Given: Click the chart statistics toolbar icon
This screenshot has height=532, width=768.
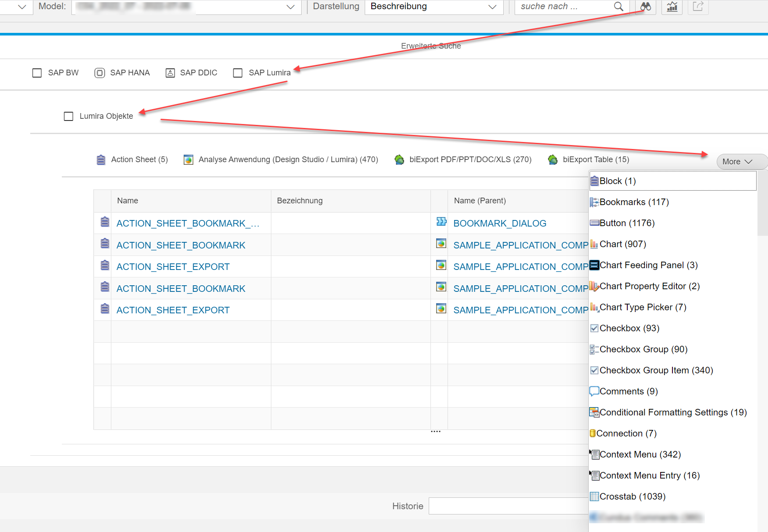Looking at the screenshot, I should pos(672,7).
